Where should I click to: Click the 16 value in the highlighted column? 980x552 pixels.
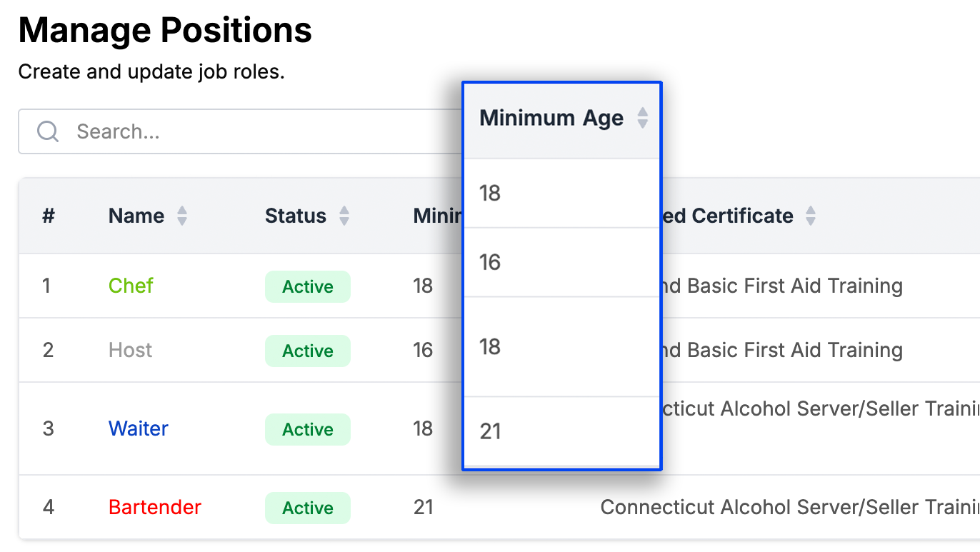490,262
